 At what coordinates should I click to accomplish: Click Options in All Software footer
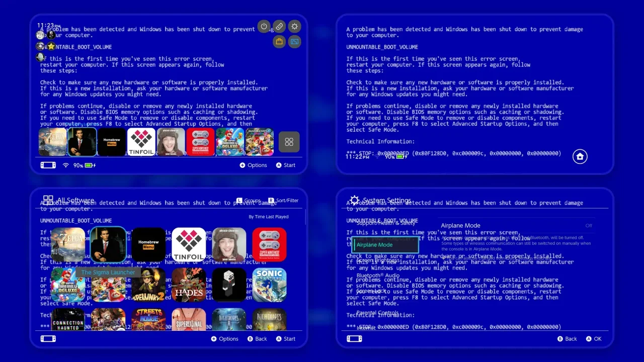pyautogui.click(x=225, y=339)
